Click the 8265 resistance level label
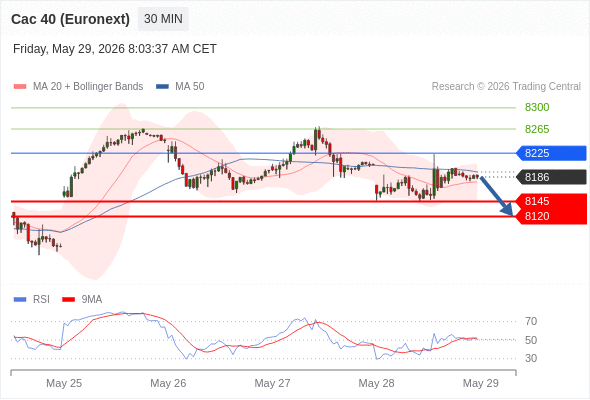 (x=537, y=129)
